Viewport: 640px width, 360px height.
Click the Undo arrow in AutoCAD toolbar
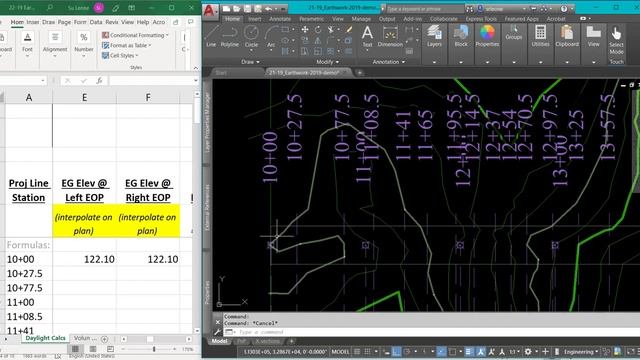coord(269,8)
